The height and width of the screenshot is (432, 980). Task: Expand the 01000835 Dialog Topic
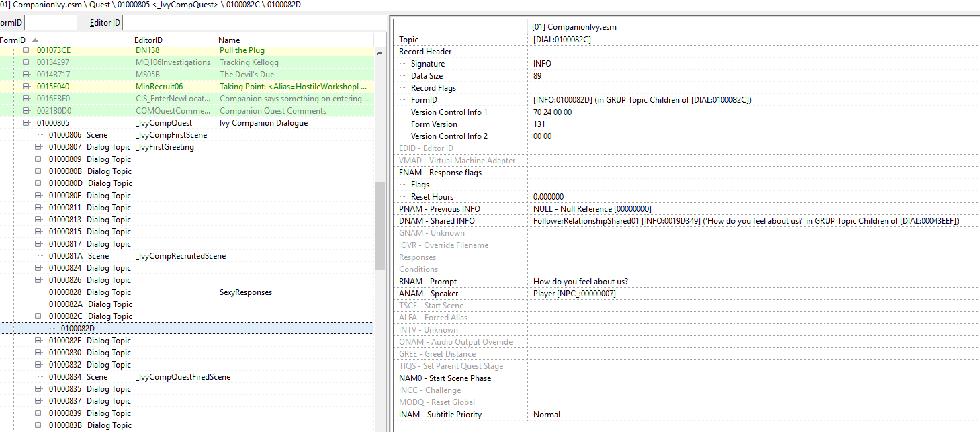click(x=38, y=389)
